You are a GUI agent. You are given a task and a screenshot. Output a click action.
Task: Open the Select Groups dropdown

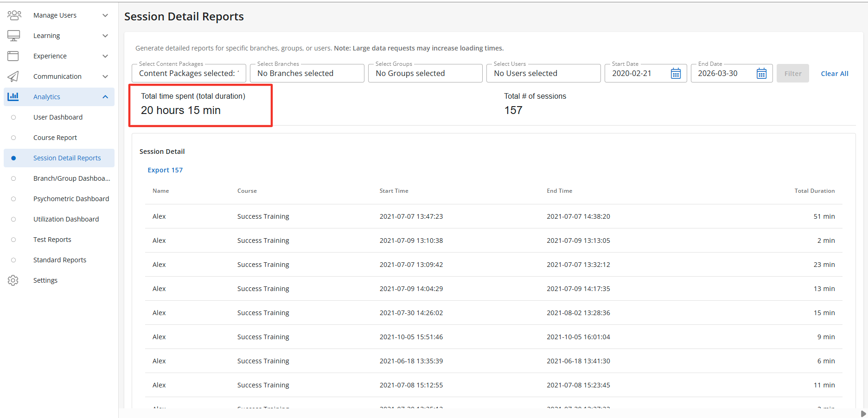pyautogui.click(x=425, y=73)
